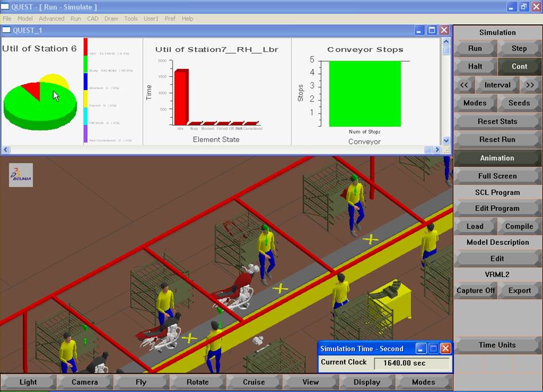The width and height of the screenshot is (543, 392).
Task: Click the Station 6 utilization pie chart
Action: [x=40, y=103]
